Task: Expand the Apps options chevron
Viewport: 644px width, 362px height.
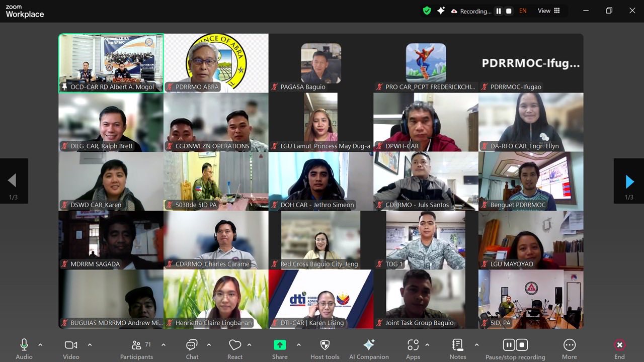Action: [x=427, y=345]
